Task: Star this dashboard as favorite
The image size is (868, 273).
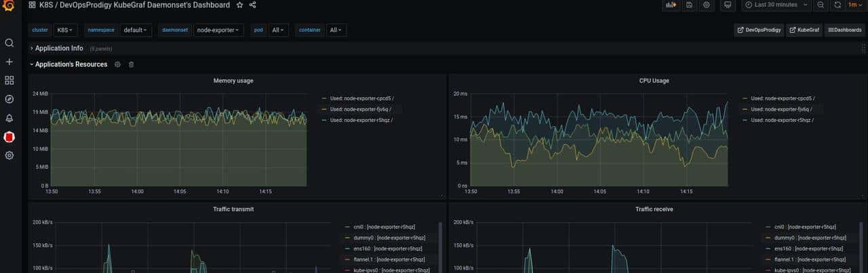Action: tap(239, 5)
